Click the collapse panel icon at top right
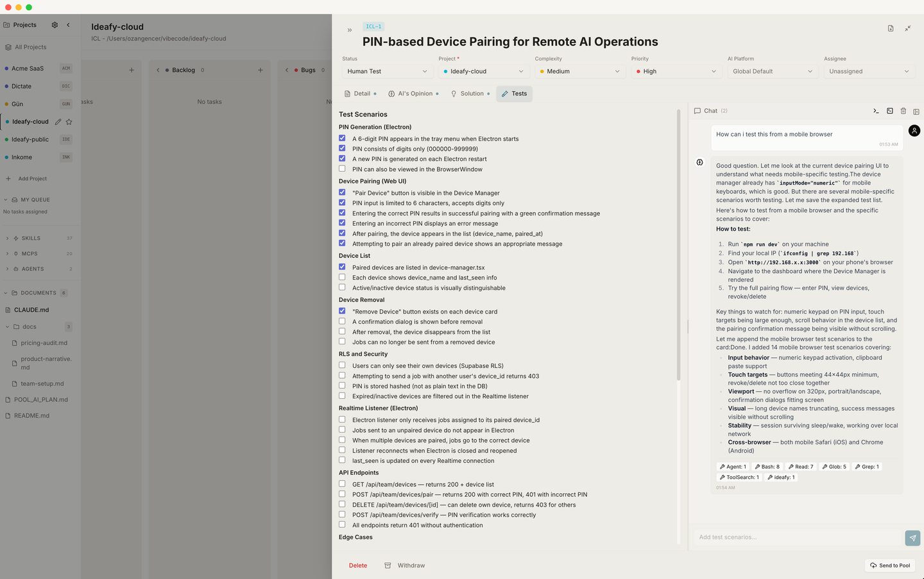Screen dimensions: 924x579 pyautogui.click(x=907, y=28)
